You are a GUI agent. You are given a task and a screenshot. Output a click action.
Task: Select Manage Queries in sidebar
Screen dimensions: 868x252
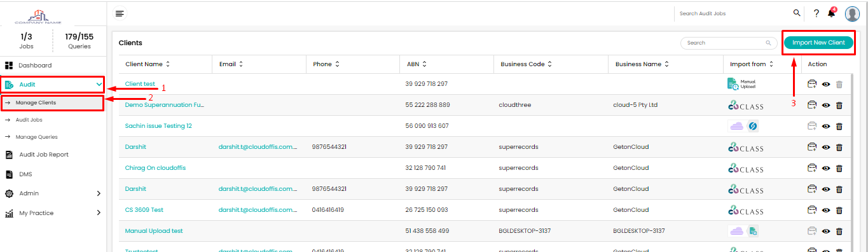pyautogui.click(x=36, y=137)
